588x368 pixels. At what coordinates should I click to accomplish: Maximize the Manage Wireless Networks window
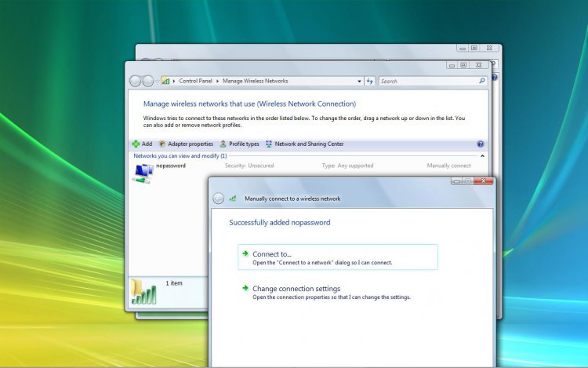pos(463,65)
